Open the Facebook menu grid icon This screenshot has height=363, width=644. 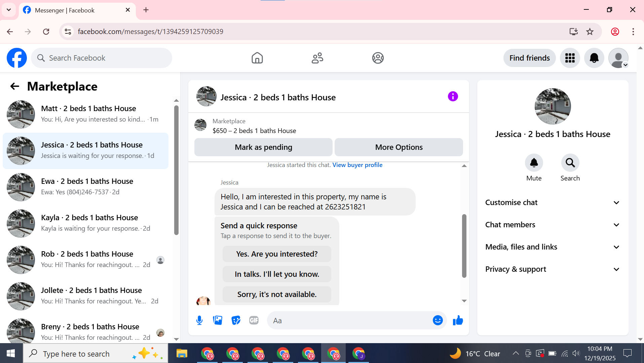[x=570, y=58]
